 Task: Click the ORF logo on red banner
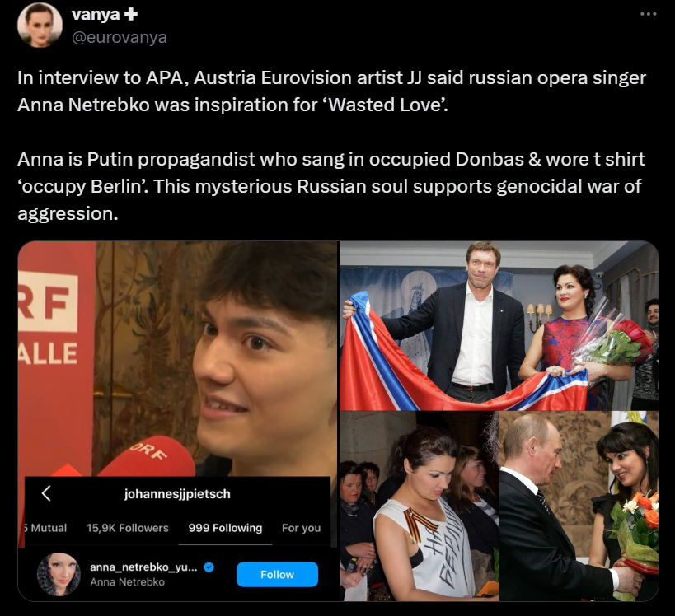pos(47,302)
